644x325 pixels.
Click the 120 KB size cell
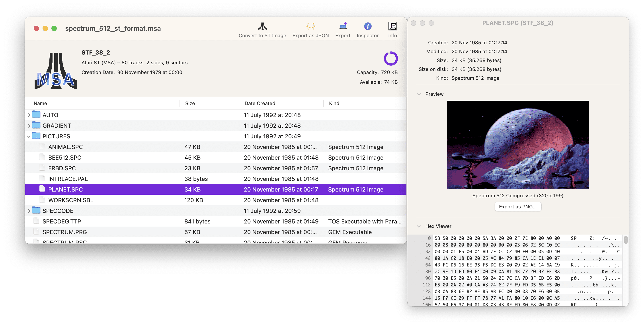click(194, 200)
